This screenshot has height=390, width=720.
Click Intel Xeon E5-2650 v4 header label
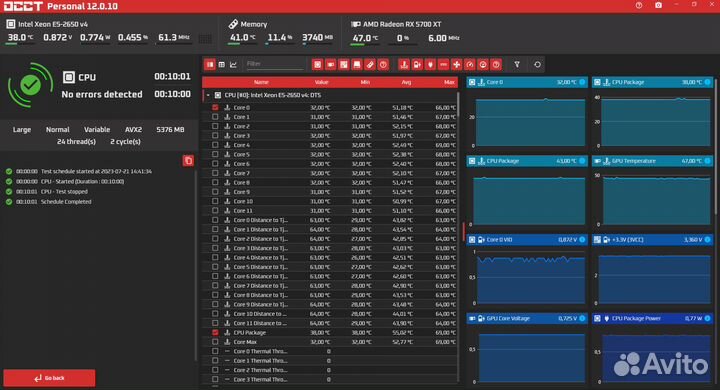pyautogui.click(x=53, y=24)
